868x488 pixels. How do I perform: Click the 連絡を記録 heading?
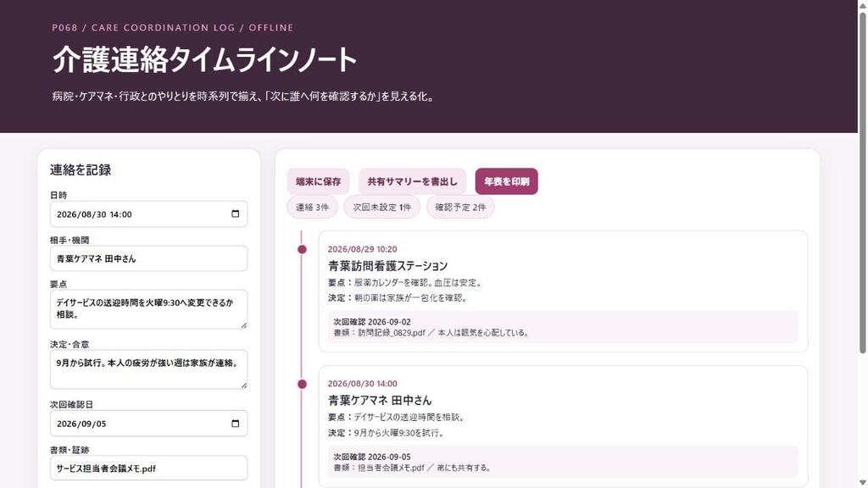[81, 169]
